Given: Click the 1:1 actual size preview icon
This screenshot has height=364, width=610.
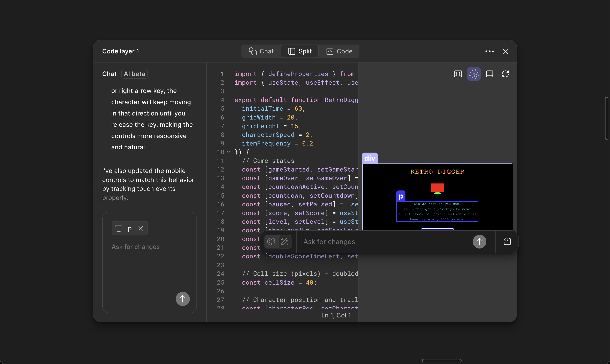Looking at the screenshot, I should click(458, 74).
